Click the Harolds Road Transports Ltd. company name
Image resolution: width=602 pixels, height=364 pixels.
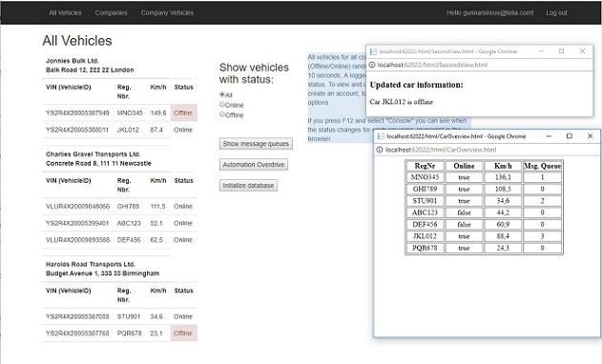click(x=91, y=264)
